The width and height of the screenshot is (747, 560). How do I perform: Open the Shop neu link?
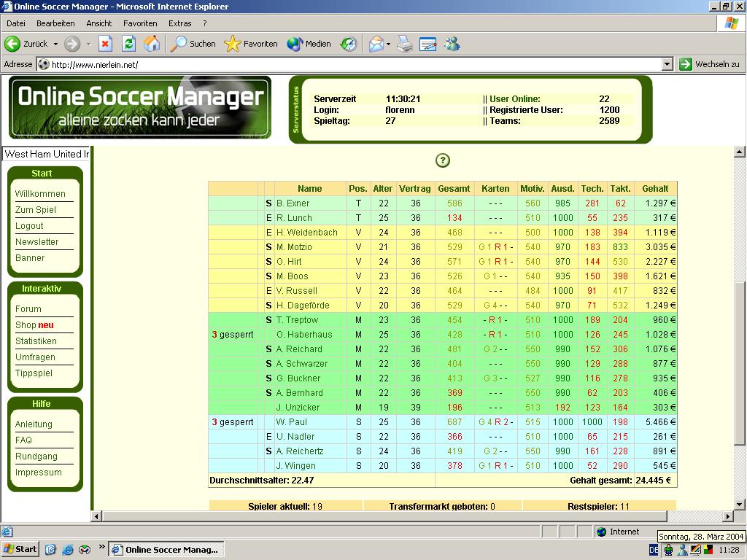coord(34,325)
